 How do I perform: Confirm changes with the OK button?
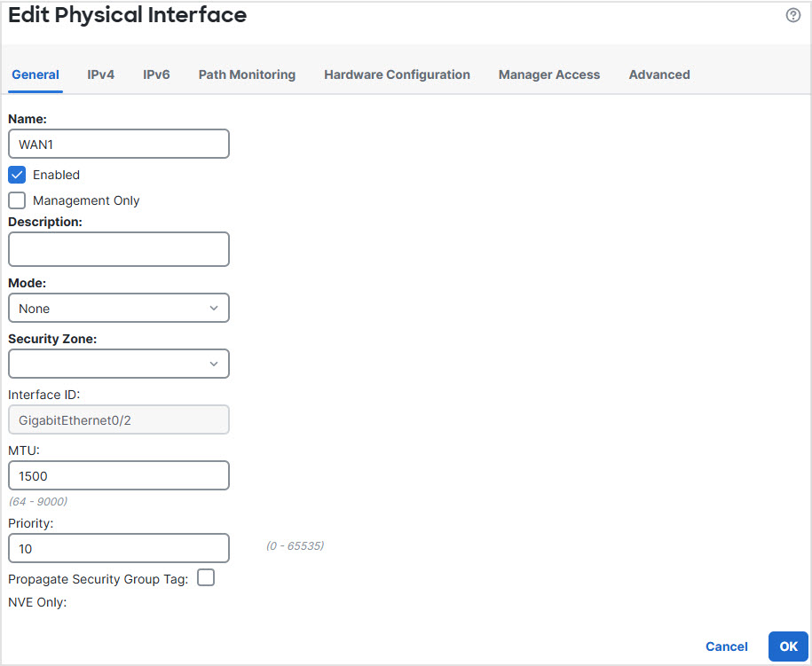(788, 646)
